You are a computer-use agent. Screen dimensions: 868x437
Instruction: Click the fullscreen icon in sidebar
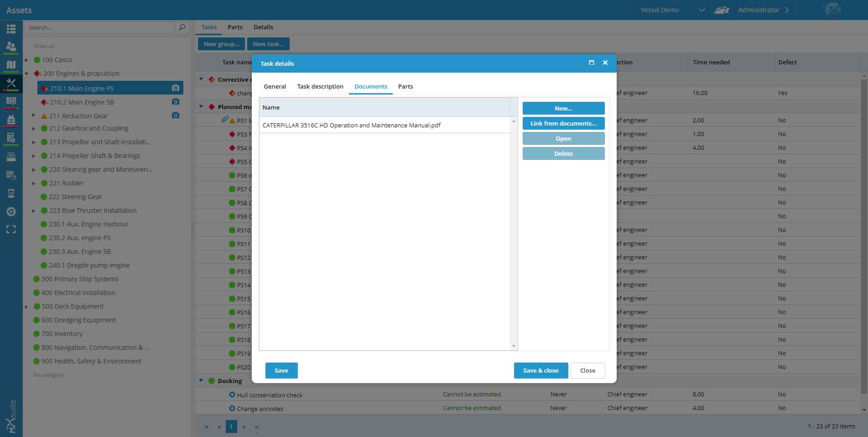pyautogui.click(x=11, y=229)
